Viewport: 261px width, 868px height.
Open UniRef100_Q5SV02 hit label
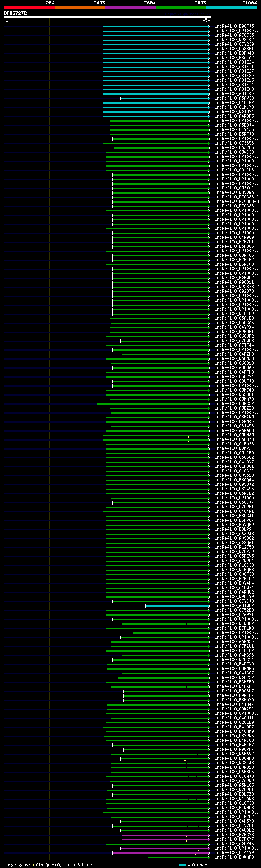coord(234,188)
